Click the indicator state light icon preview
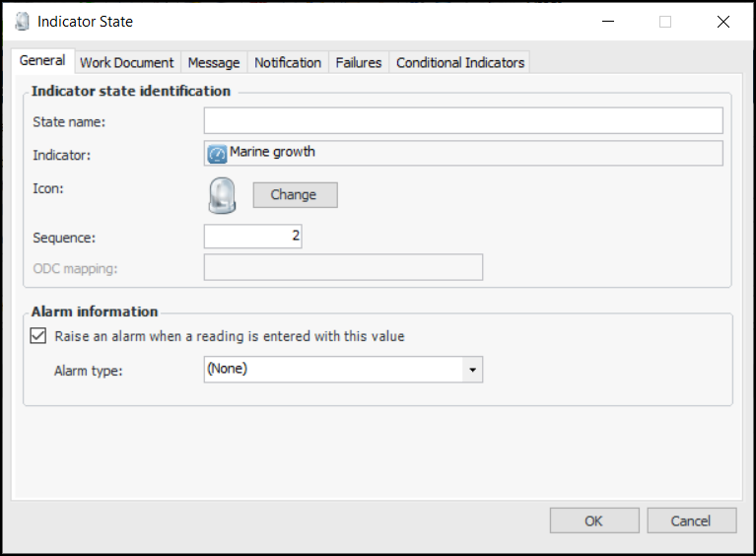 click(222, 195)
